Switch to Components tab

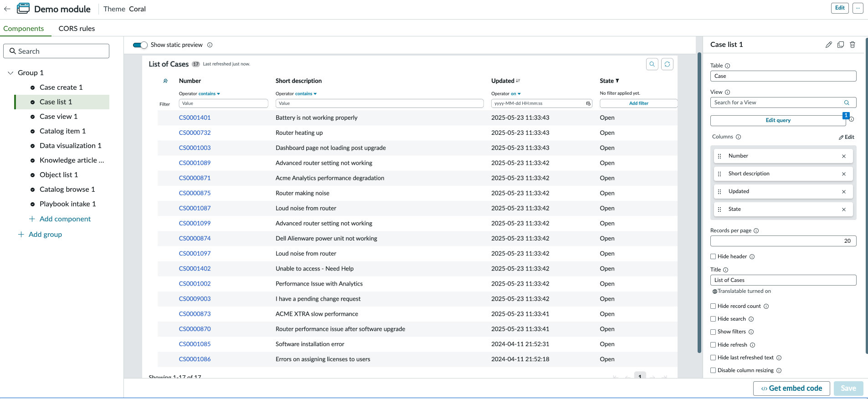coord(24,28)
